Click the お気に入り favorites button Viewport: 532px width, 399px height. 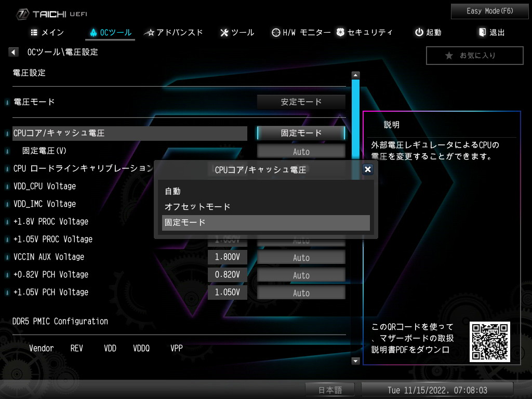(475, 55)
